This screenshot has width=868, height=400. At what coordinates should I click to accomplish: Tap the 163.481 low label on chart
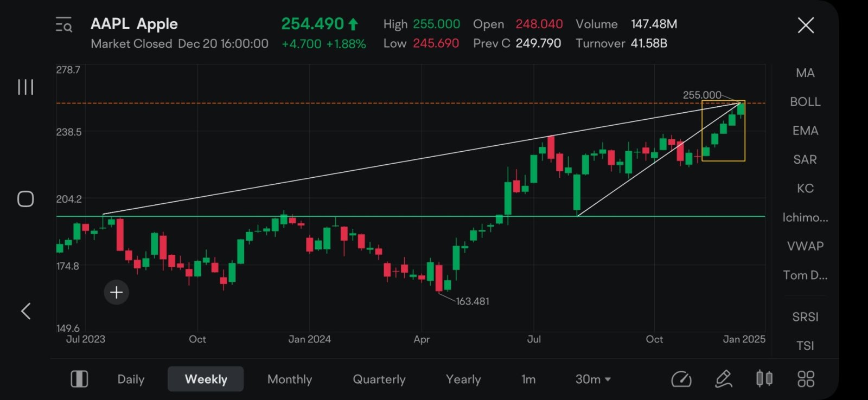coord(473,301)
